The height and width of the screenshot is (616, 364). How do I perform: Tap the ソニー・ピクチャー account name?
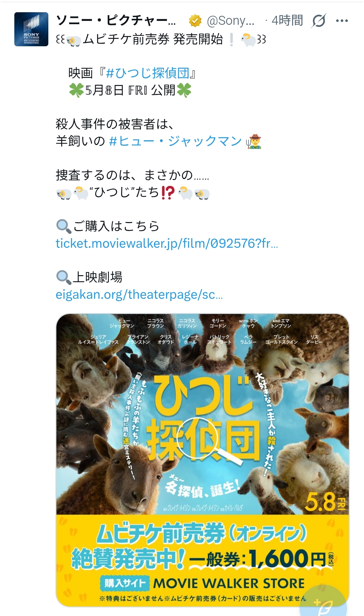pyautogui.click(x=116, y=21)
